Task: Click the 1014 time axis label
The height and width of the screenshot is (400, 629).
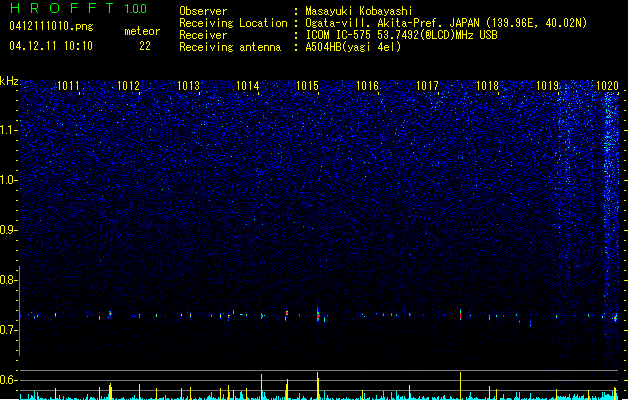Action: pyautogui.click(x=248, y=86)
